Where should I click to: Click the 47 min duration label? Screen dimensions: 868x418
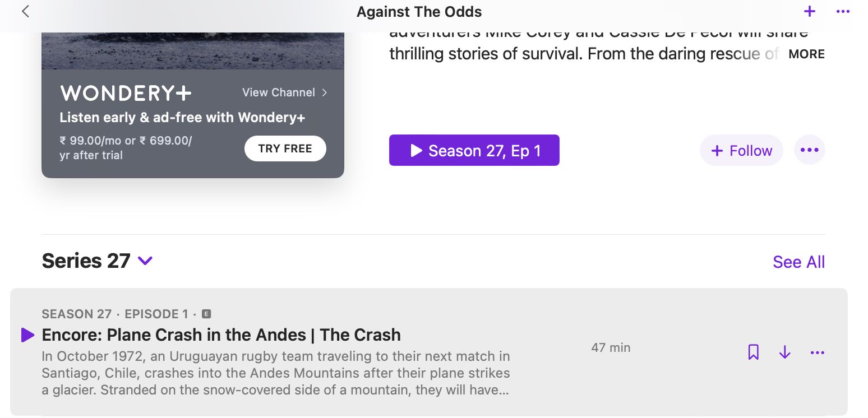[x=611, y=347]
